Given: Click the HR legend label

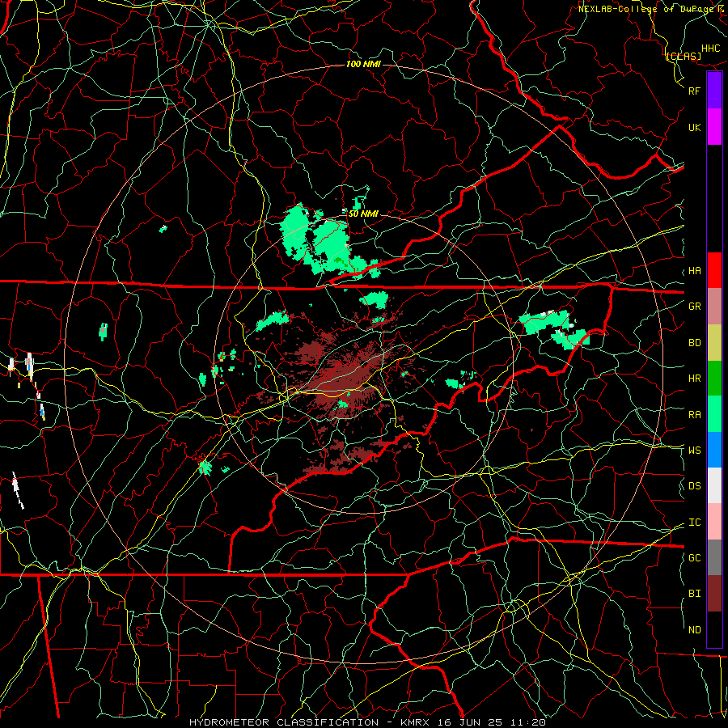Looking at the screenshot, I should pyautogui.click(x=694, y=379).
